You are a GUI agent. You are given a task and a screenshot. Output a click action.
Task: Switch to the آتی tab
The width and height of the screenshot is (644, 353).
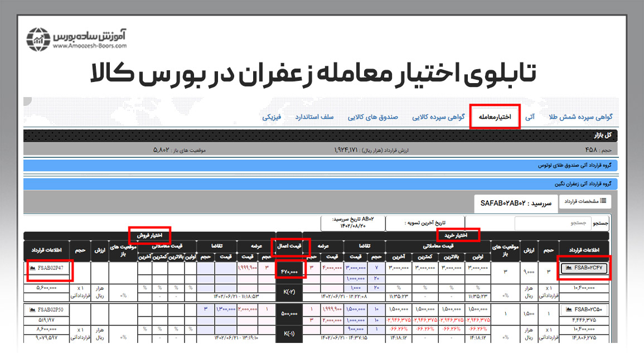point(530,117)
